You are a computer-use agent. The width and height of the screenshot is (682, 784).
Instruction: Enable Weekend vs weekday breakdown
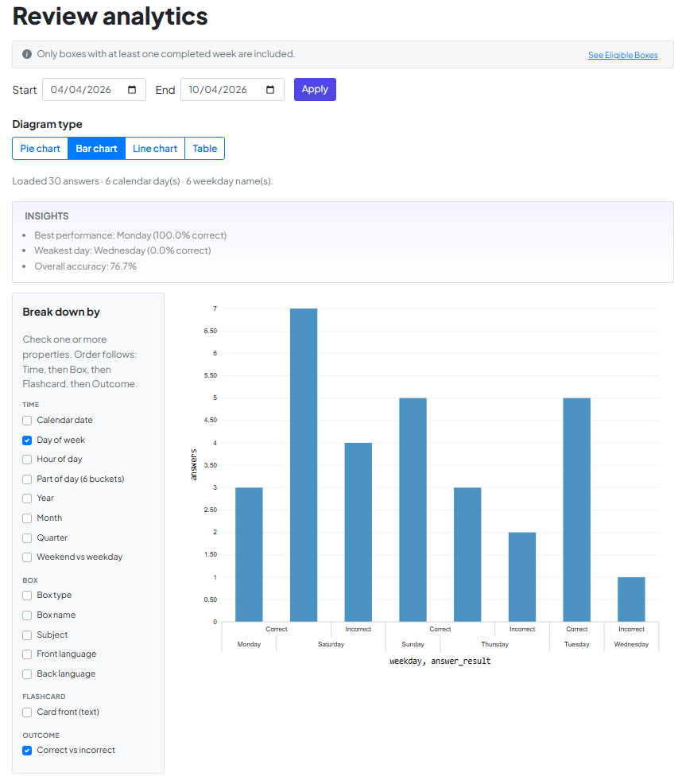click(x=27, y=557)
